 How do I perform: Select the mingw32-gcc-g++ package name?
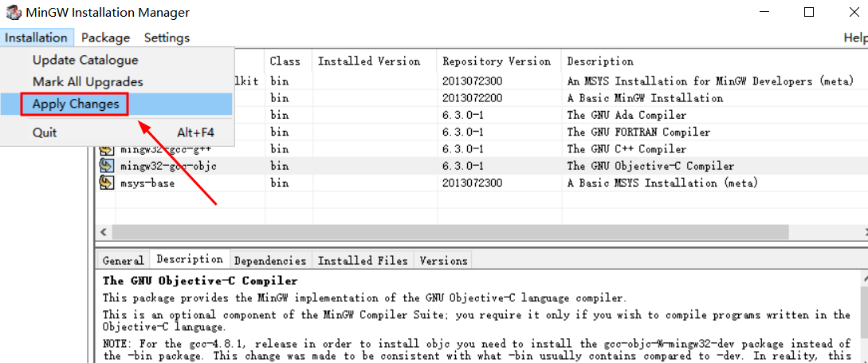pyautogui.click(x=166, y=149)
